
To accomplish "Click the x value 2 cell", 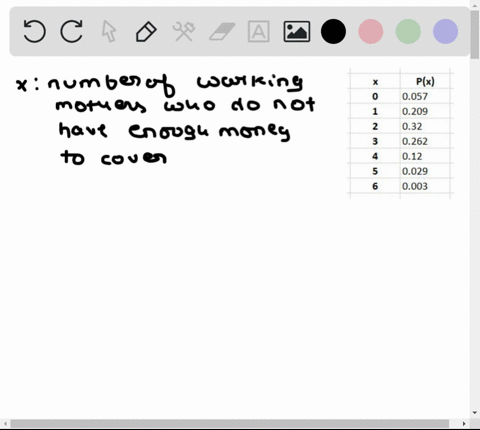I will pos(375,126).
